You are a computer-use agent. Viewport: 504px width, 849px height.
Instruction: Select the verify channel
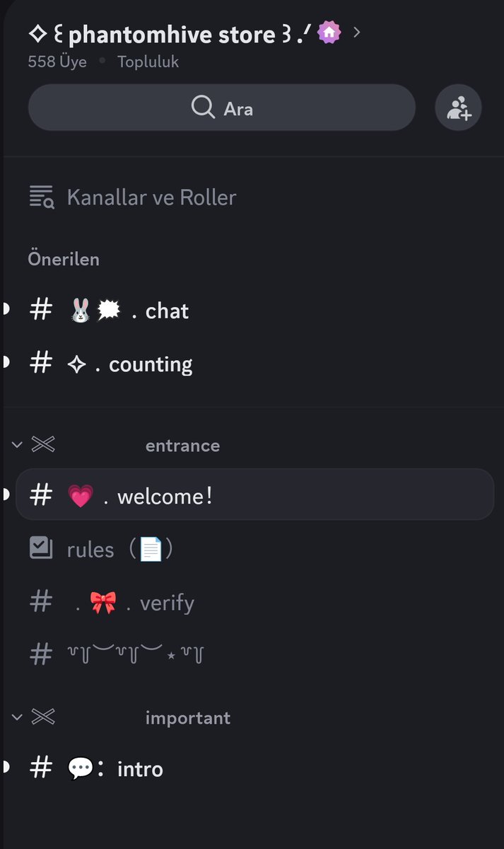(254, 602)
